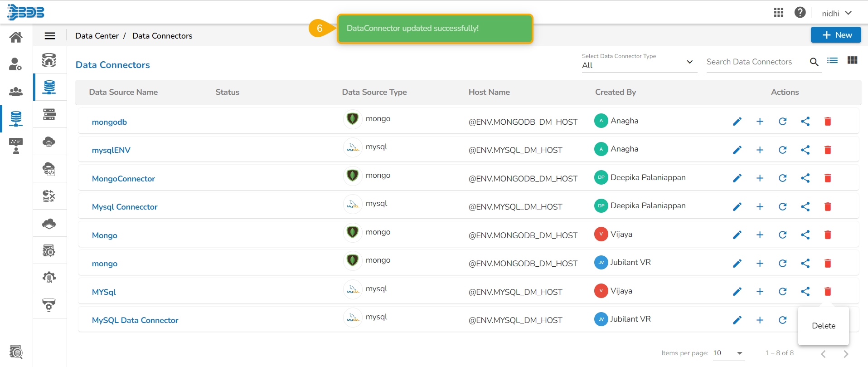Click the plus icon in mysqlENV row
This screenshot has height=367, width=868.
[760, 150]
